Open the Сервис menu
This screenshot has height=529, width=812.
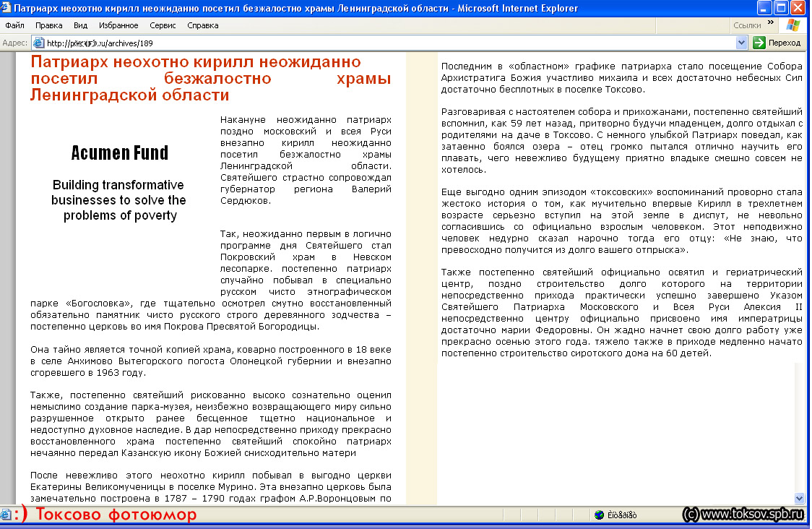coord(163,25)
